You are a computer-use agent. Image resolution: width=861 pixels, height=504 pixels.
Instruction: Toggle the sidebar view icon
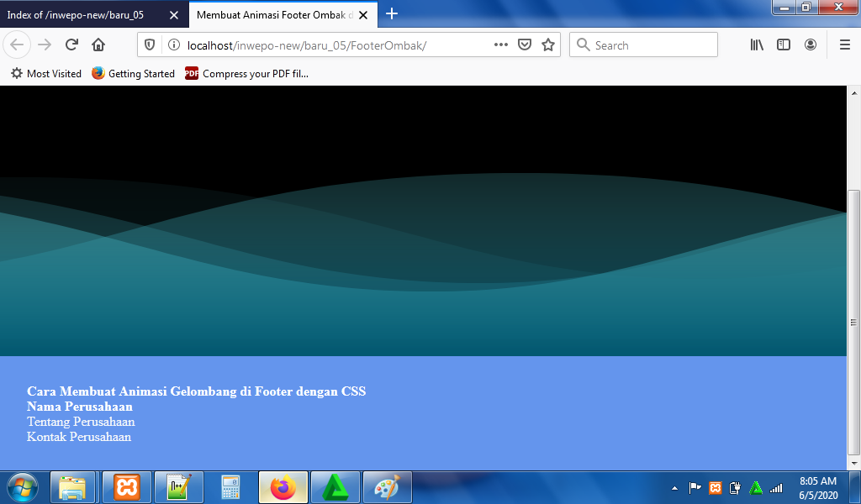(x=784, y=45)
